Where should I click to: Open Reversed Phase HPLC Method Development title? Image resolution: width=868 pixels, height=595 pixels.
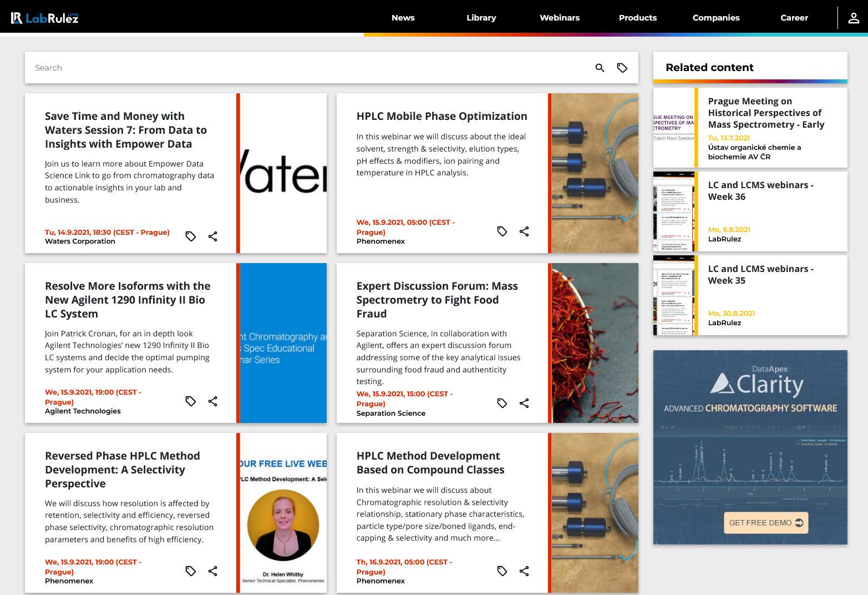[x=123, y=470]
